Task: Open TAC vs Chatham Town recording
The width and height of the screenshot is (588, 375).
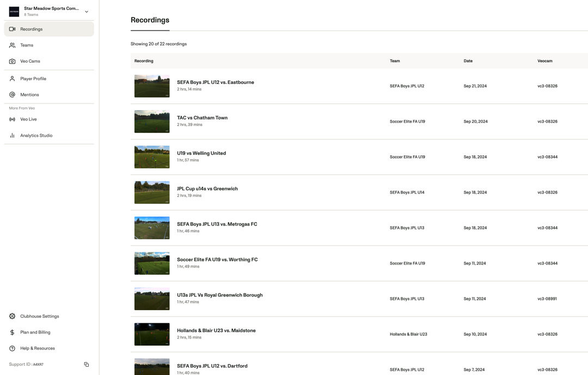Action: [x=202, y=118]
